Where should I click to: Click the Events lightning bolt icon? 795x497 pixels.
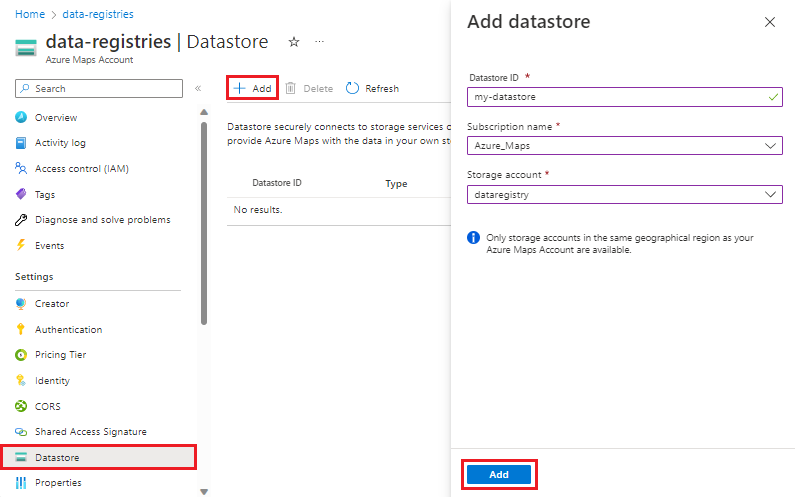click(21, 245)
